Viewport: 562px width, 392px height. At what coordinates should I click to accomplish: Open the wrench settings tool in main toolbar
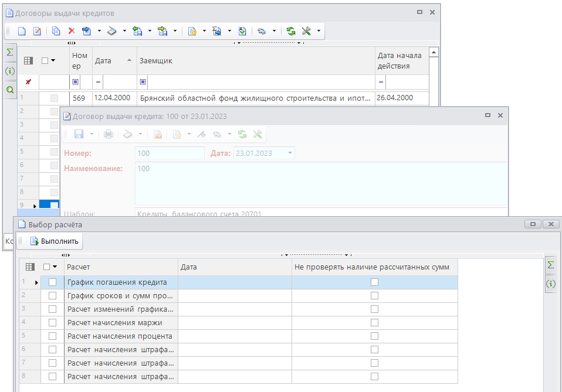[x=306, y=31]
